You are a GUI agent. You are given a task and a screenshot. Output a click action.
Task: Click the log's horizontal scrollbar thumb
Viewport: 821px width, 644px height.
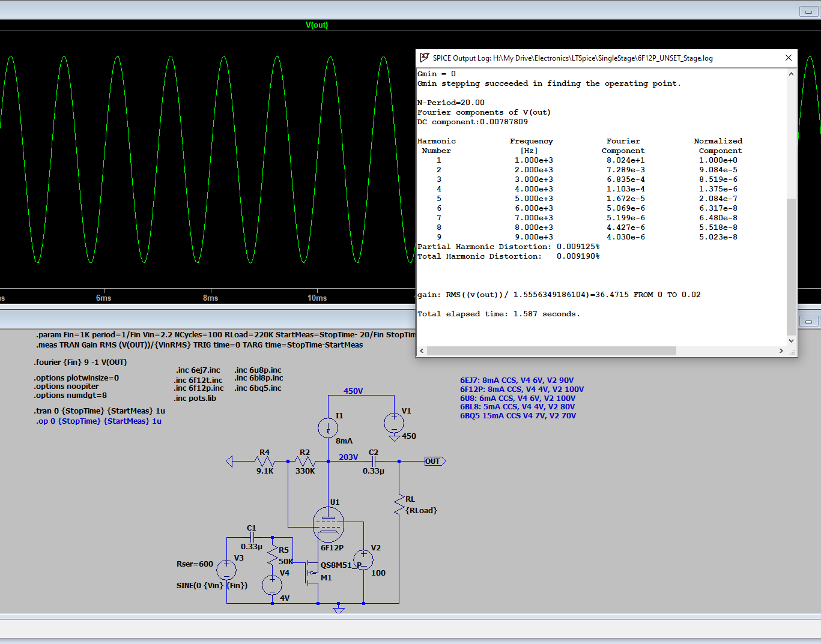click(551, 351)
